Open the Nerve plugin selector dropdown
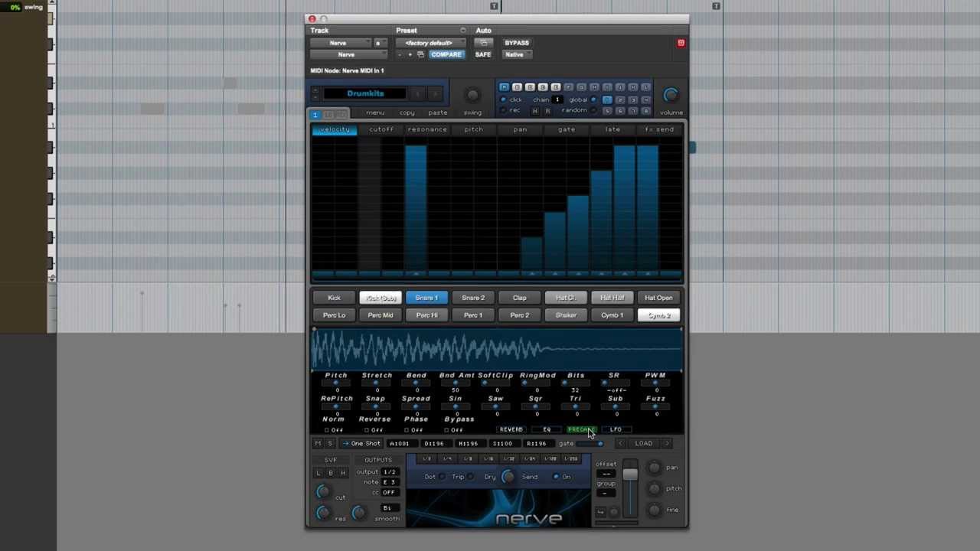This screenshot has width=980, height=551. pos(348,54)
